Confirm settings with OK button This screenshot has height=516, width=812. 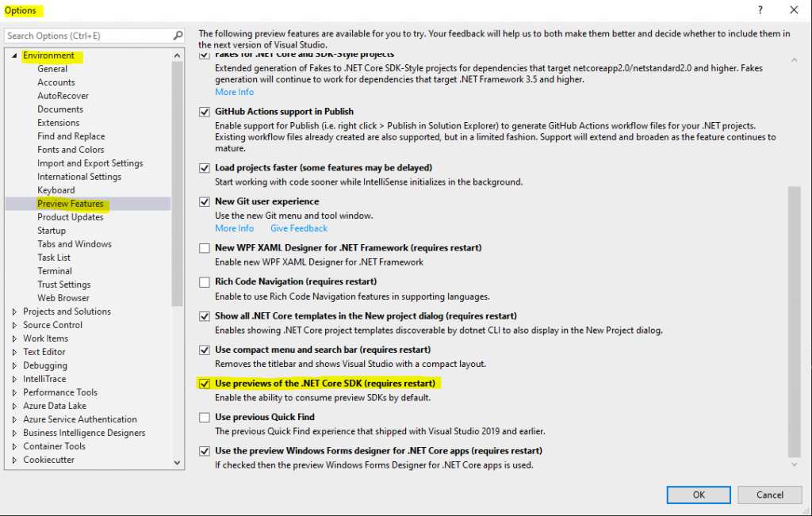pos(699,495)
